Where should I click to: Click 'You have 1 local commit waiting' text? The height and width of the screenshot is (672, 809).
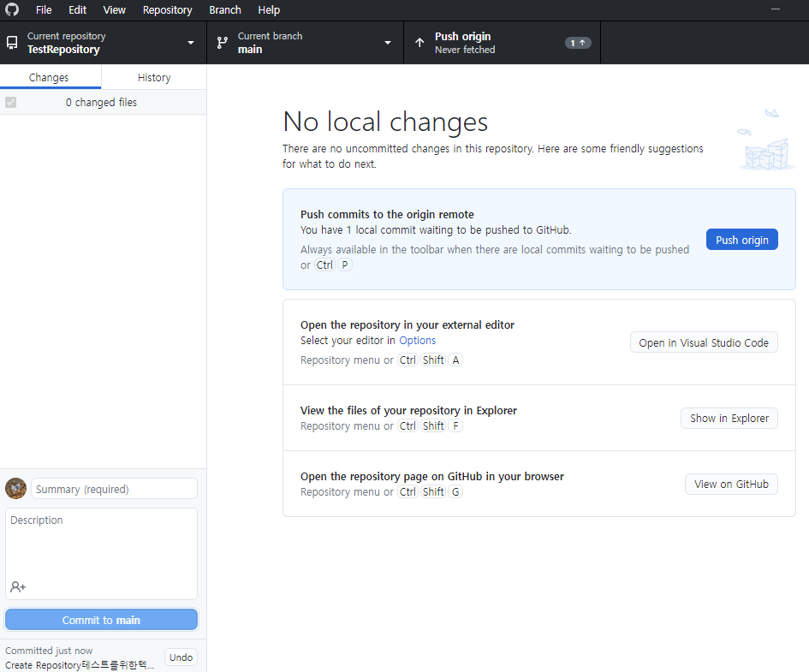[x=436, y=230]
